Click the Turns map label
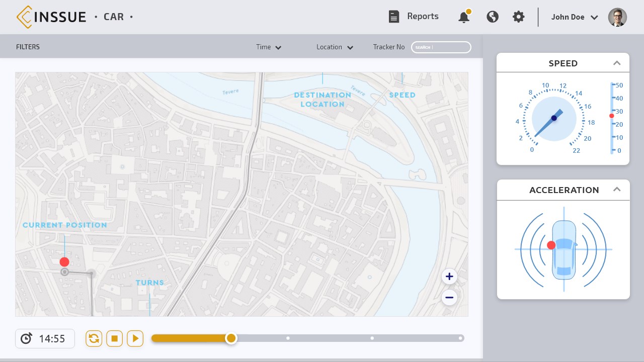The image size is (644, 362). point(150,283)
